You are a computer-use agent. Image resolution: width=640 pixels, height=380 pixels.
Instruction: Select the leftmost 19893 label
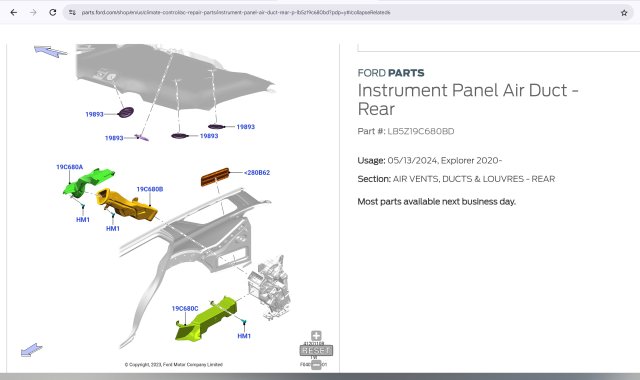pyautogui.click(x=94, y=114)
